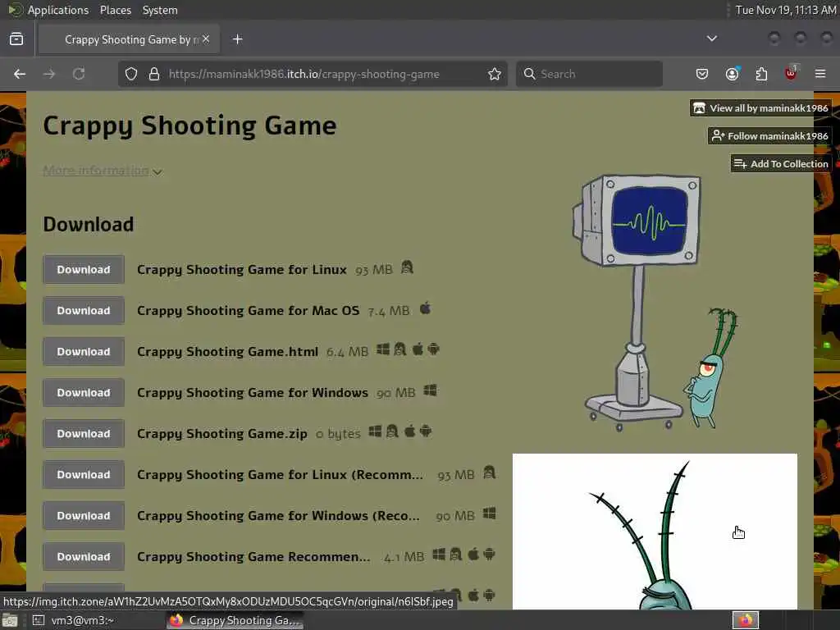Click Follow maminakk1986
This screenshot has height=630, width=840.
click(769, 136)
